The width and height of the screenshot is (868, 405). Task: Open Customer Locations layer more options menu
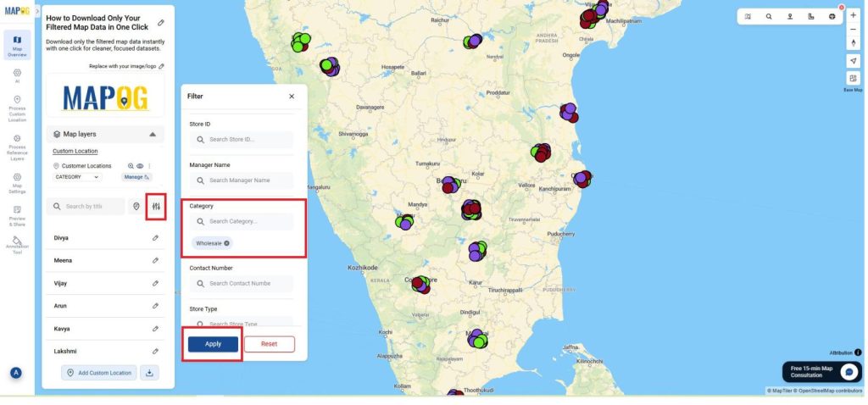149,166
